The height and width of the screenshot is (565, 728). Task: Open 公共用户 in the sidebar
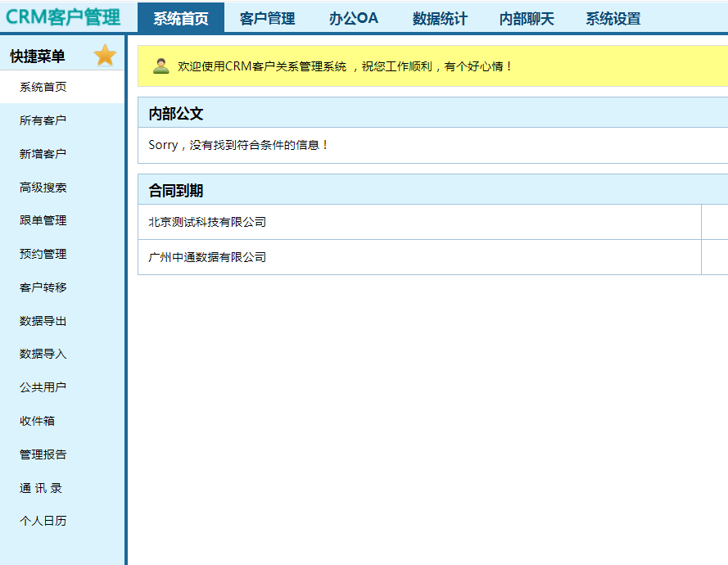[43, 387]
